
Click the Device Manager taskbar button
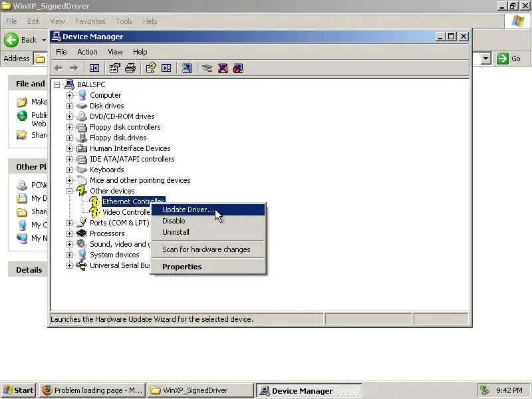(309, 390)
